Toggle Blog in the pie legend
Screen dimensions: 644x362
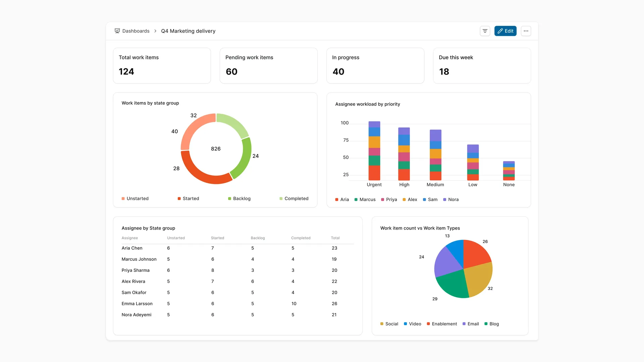491,324
